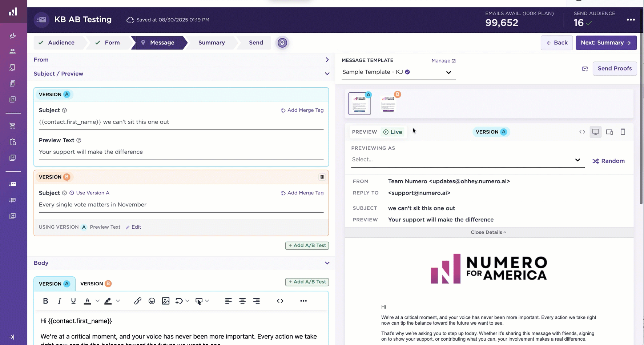The width and height of the screenshot is (644, 345).
Task: Insert a hyperlink using the link icon
Action: tap(138, 301)
